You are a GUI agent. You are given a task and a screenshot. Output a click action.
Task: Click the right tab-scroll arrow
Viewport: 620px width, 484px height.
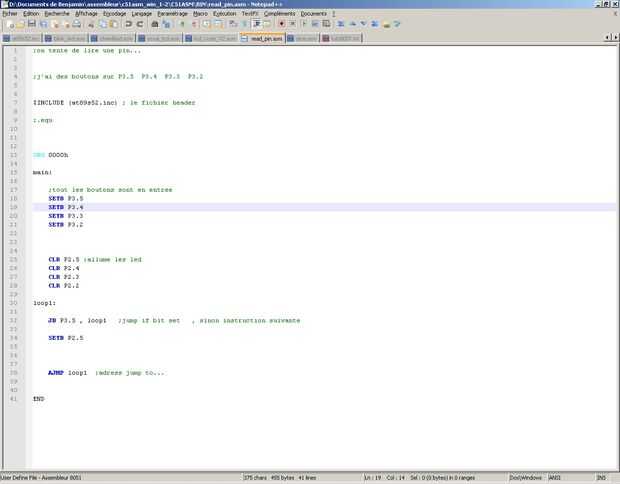[x=615, y=37]
